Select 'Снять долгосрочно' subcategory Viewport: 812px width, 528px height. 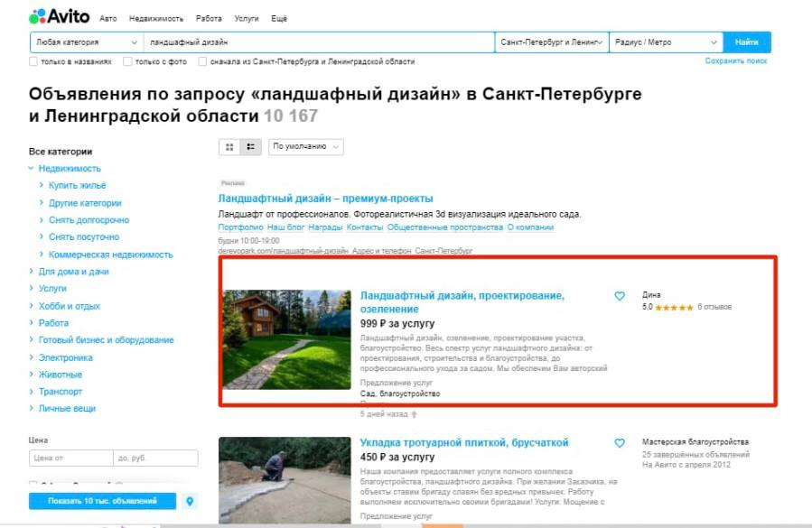click(x=89, y=220)
